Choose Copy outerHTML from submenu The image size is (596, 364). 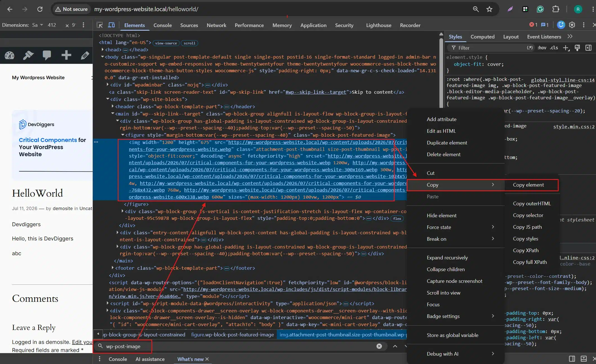click(532, 204)
